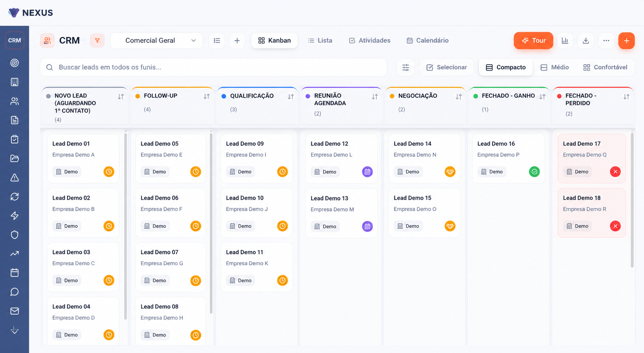
Task: Open the bar chart reports button
Action: (565, 41)
